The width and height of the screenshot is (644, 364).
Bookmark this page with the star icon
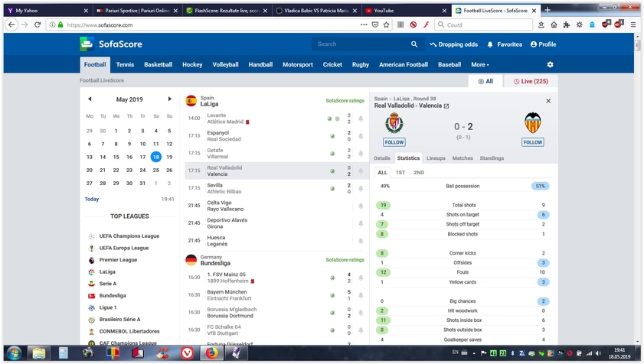(386, 25)
